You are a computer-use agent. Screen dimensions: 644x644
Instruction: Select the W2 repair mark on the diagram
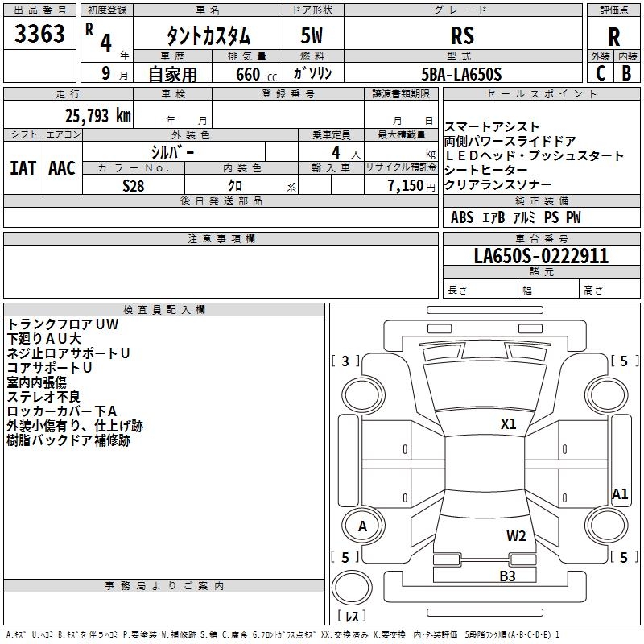[516, 536]
